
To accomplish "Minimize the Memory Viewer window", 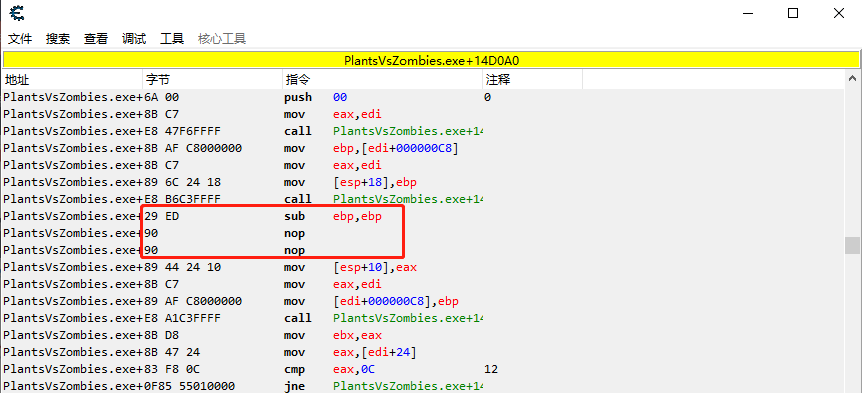I will pyautogui.click(x=747, y=13).
